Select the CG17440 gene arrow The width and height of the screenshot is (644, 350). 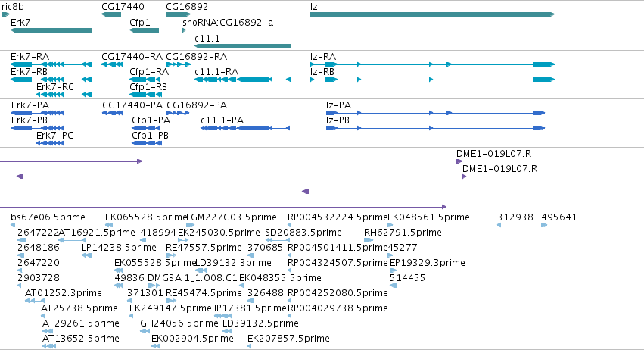(x=111, y=14)
